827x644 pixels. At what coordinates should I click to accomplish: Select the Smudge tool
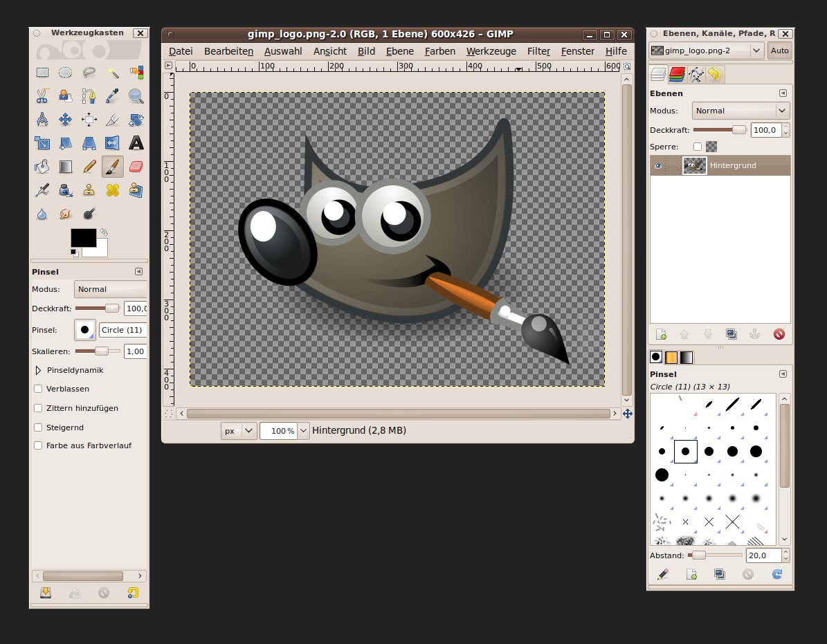click(x=66, y=214)
